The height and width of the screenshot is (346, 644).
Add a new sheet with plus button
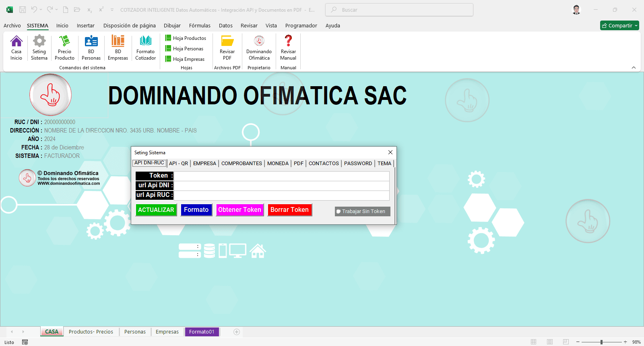click(x=237, y=332)
